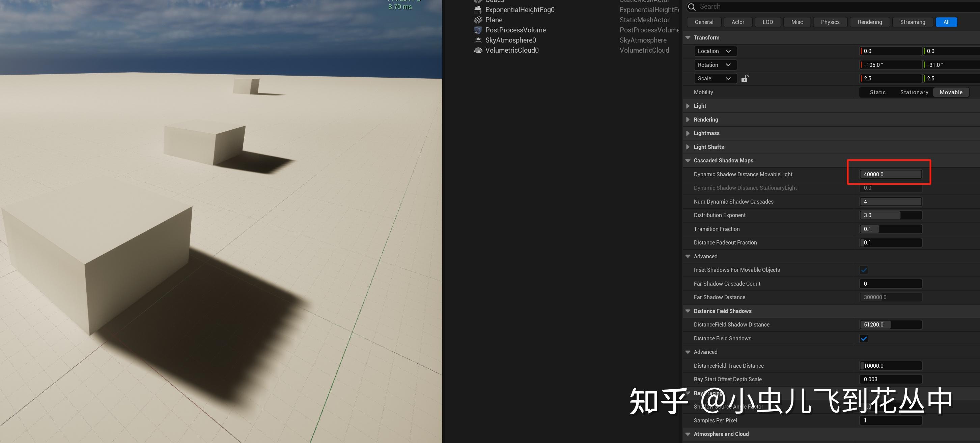The image size is (980, 443).
Task: Click Dynamic Shadow Distance MovableLight value field
Action: [891, 174]
